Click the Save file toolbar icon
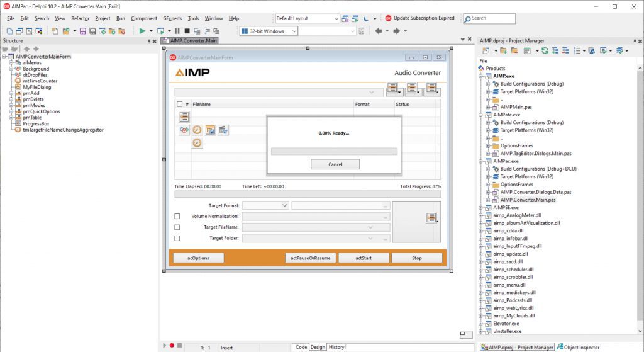Screen dimensions: 644x352 coord(83,31)
